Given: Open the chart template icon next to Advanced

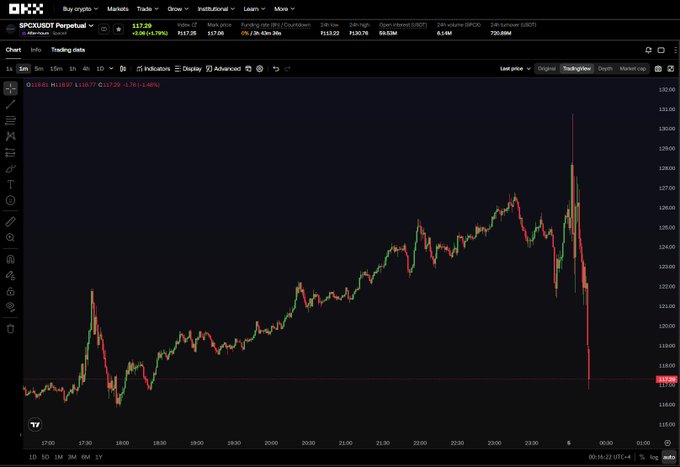Looking at the screenshot, I should click(248, 69).
